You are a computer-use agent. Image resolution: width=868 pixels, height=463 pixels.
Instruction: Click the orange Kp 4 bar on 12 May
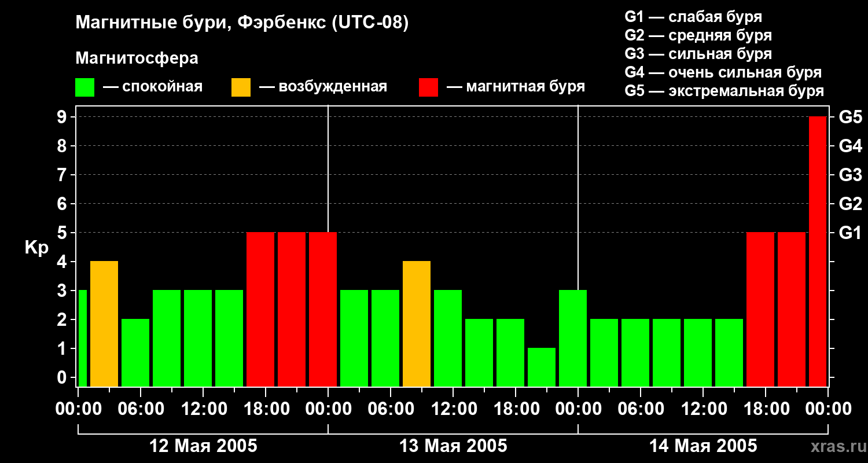pyautogui.click(x=104, y=324)
